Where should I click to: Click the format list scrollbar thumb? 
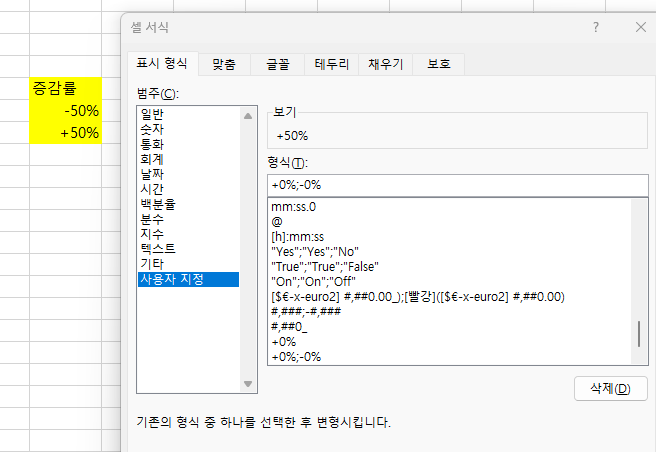639,334
